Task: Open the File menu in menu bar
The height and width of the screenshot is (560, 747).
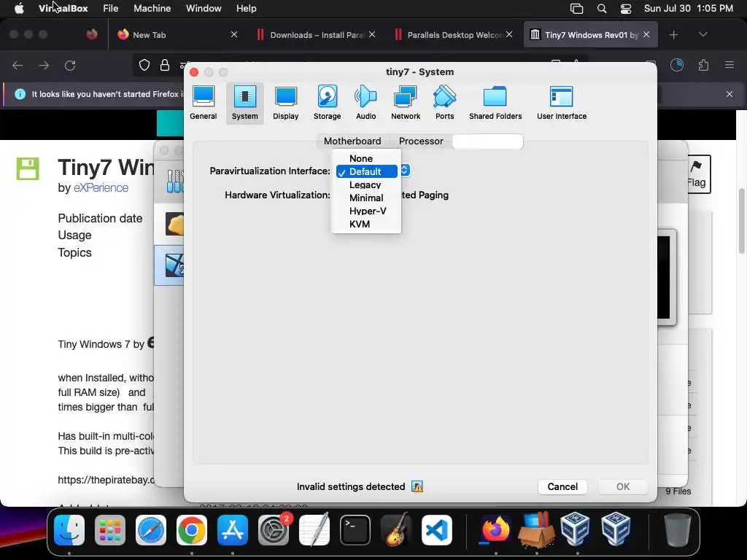Action: tap(111, 9)
